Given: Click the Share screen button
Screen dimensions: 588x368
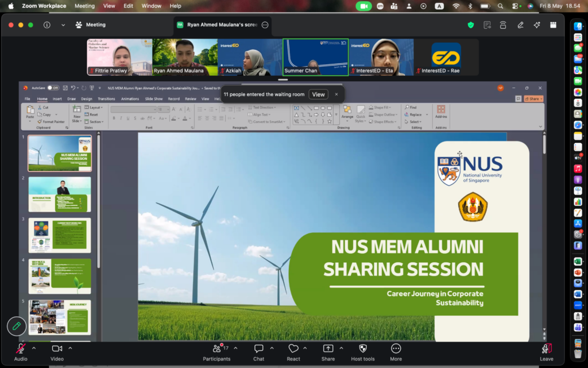Looking at the screenshot, I should pos(328,352).
